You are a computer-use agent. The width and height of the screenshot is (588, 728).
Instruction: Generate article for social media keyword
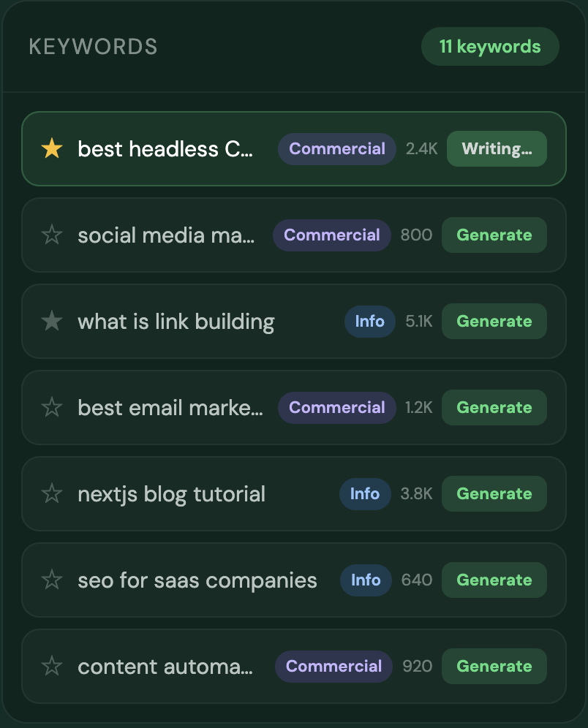tap(494, 235)
